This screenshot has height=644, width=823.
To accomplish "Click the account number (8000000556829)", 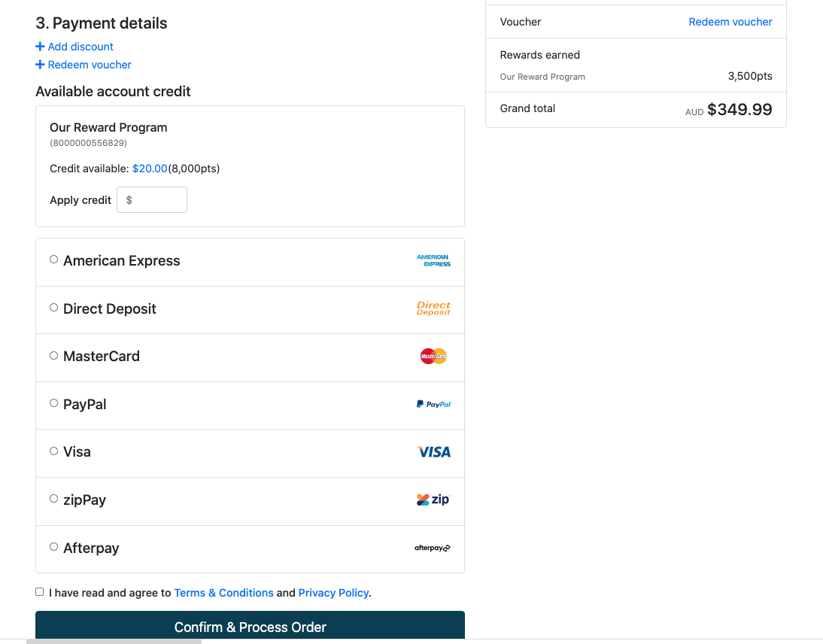I will click(88, 143).
